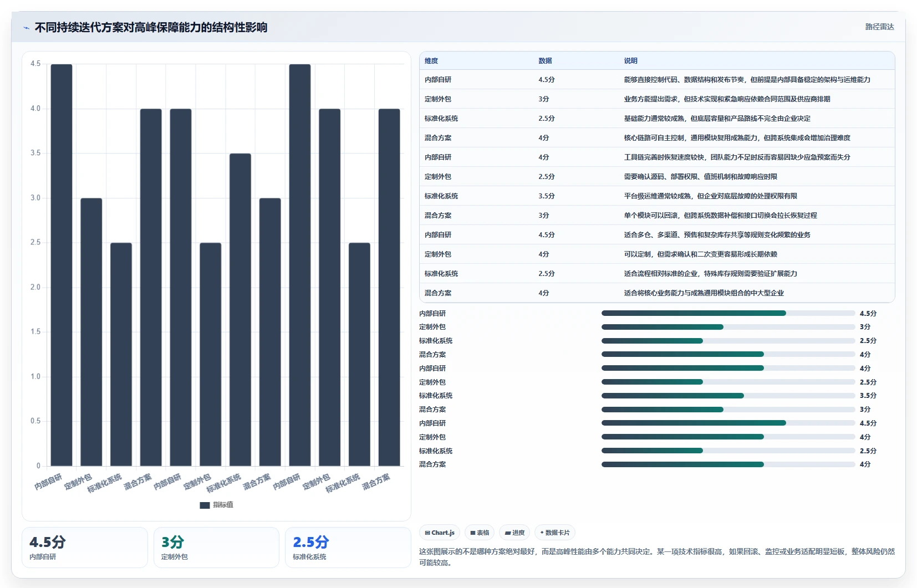Select the row text starting 适合将核心业务能力
The width and height of the screenshot is (917, 588).
(704, 293)
